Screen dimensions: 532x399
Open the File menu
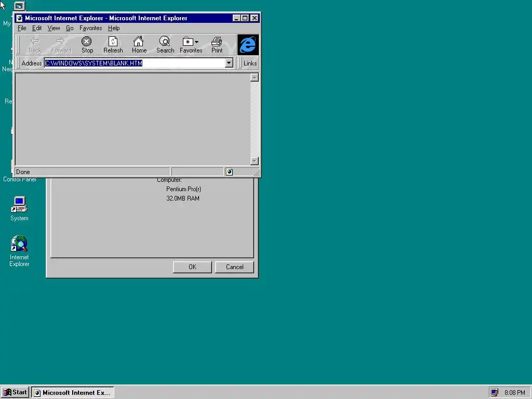pos(22,28)
